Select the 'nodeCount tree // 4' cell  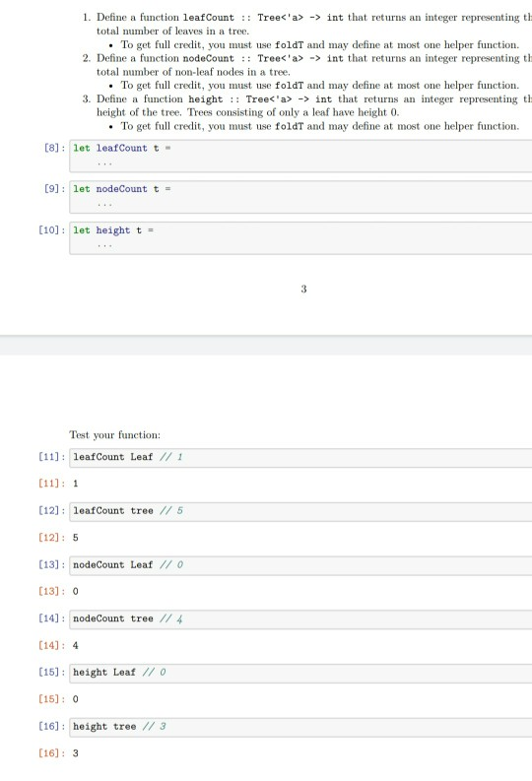300,619
